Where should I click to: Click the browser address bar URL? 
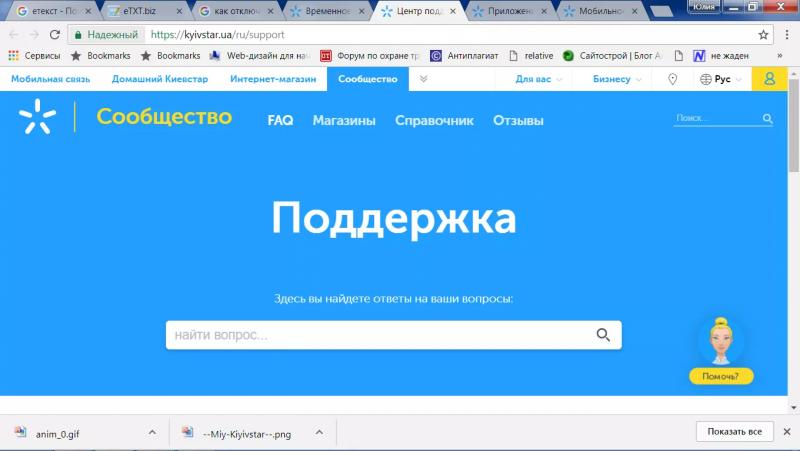pyautogui.click(x=217, y=35)
